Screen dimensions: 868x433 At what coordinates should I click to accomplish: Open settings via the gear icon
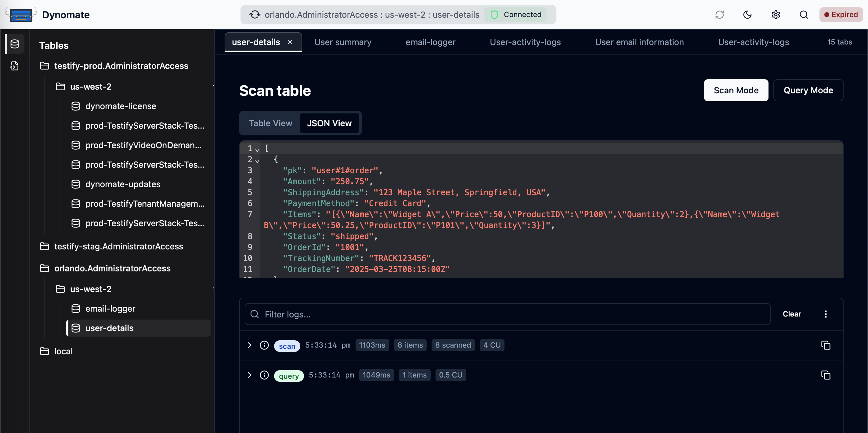pos(775,14)
